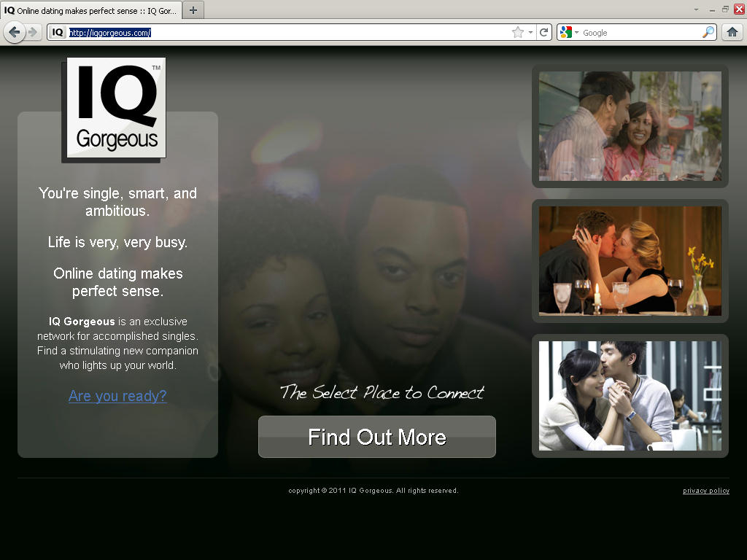This screenshot has width=747, height=560.
Task: Reload the page using the refresh icon
Action: 543,32
